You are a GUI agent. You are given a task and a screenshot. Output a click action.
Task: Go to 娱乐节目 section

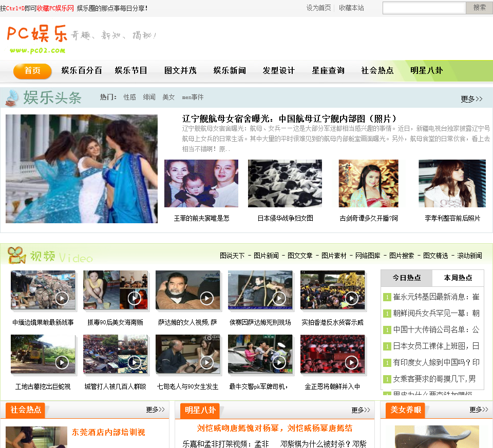click(131, 70)
